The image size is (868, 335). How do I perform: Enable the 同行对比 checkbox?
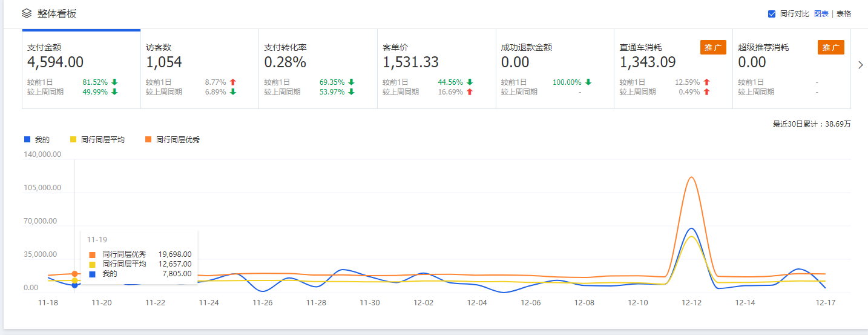click(772, 14)
